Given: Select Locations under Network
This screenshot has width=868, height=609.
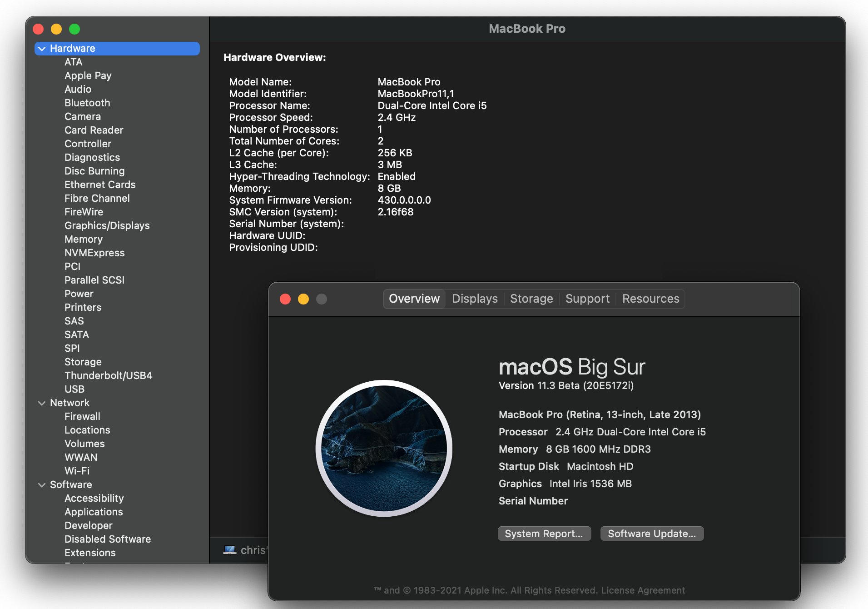Looking at the screenshot, I should [x=87, y=430].
